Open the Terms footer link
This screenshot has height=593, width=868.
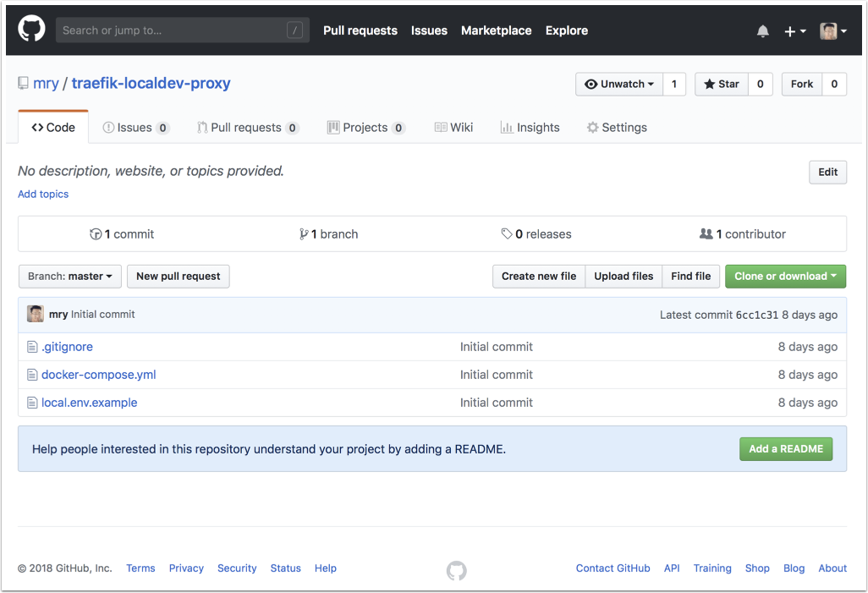[140, 568]
